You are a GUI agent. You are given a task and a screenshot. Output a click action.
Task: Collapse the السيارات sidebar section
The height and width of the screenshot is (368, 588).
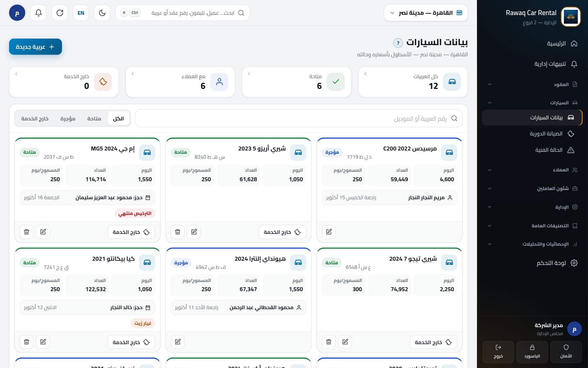click(x=532, y=103)
